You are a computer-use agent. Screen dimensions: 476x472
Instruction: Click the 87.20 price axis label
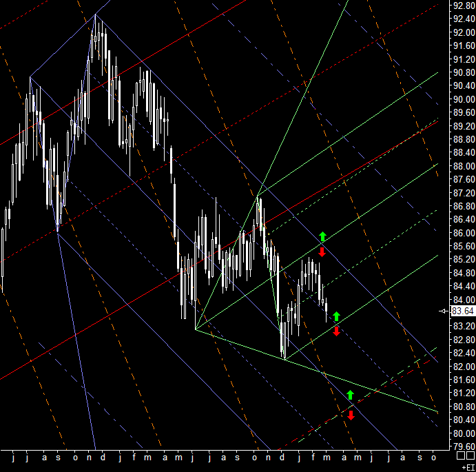coord(464,192)
